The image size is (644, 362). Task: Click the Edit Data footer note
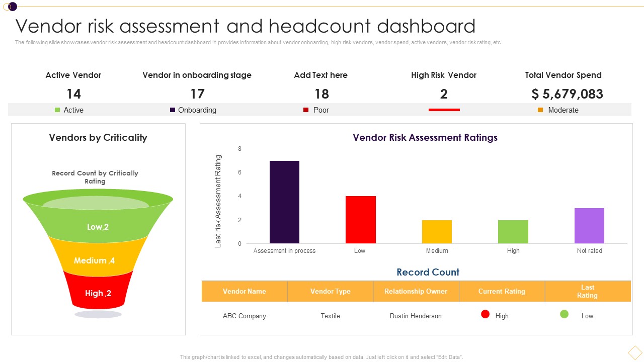321,357
